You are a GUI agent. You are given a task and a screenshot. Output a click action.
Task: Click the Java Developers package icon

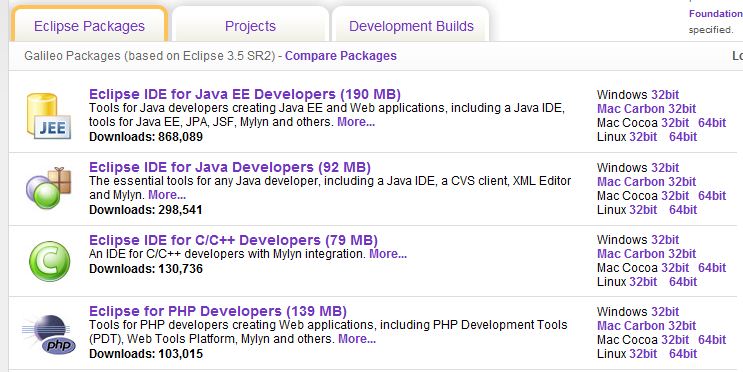[x=48, y=188]
